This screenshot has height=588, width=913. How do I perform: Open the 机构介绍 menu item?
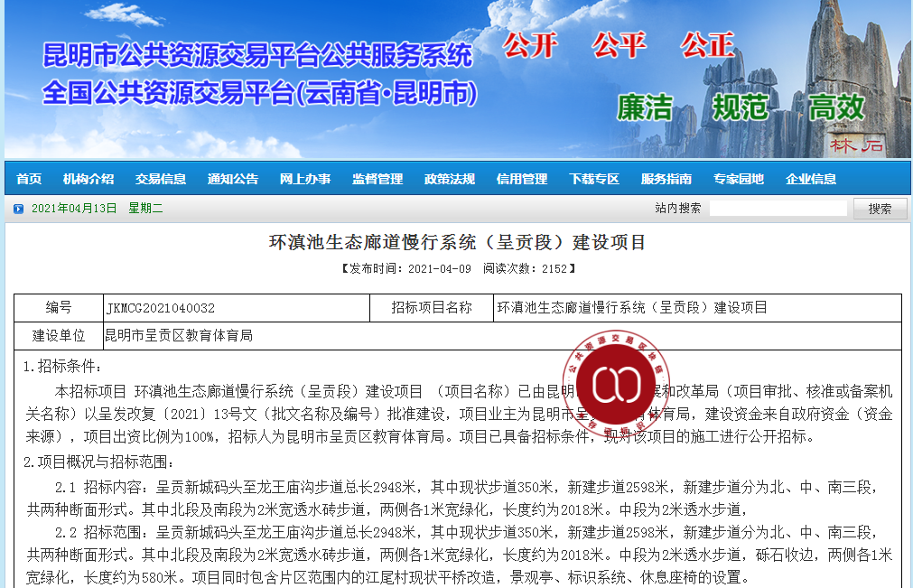89,179
